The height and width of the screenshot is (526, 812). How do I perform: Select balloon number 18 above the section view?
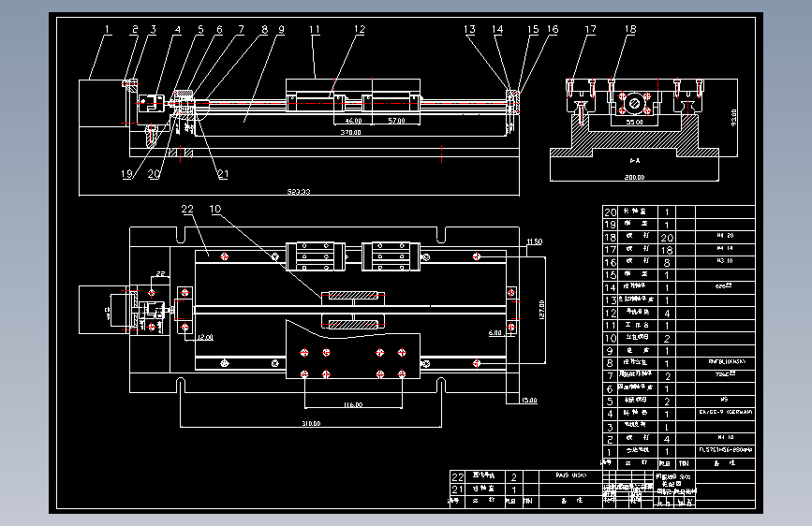[629, 30]
